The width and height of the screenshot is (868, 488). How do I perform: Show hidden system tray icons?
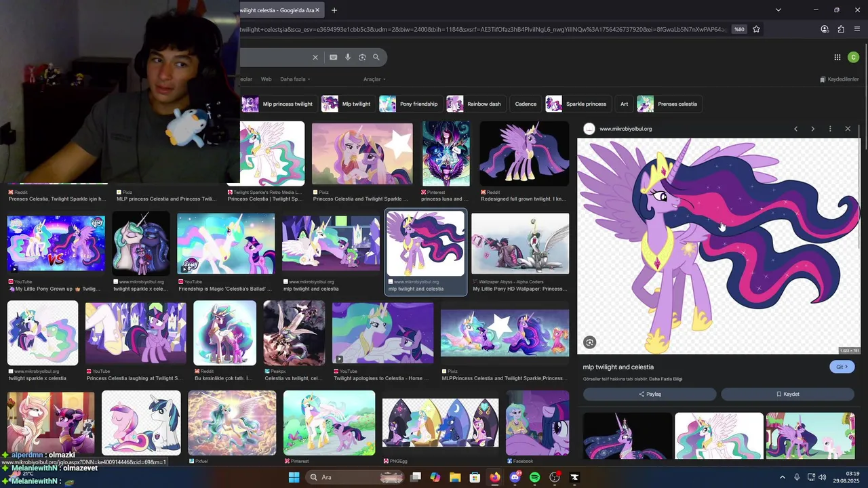pyautogui.click(x=782, y=477)
